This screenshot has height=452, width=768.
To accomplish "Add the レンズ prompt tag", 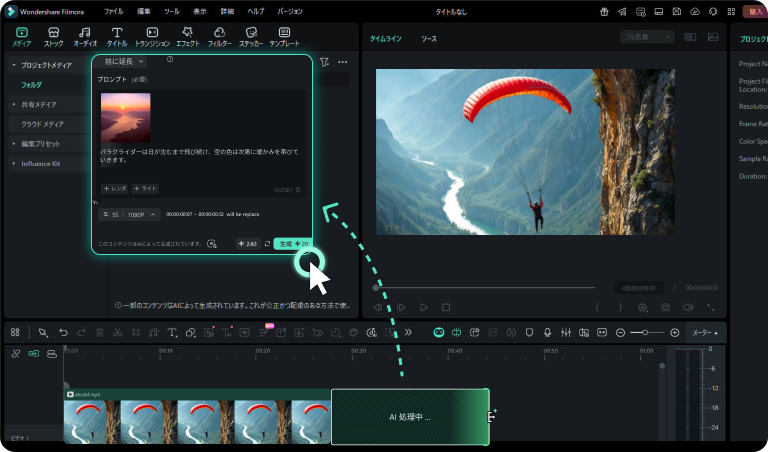I will click(115, 189).
